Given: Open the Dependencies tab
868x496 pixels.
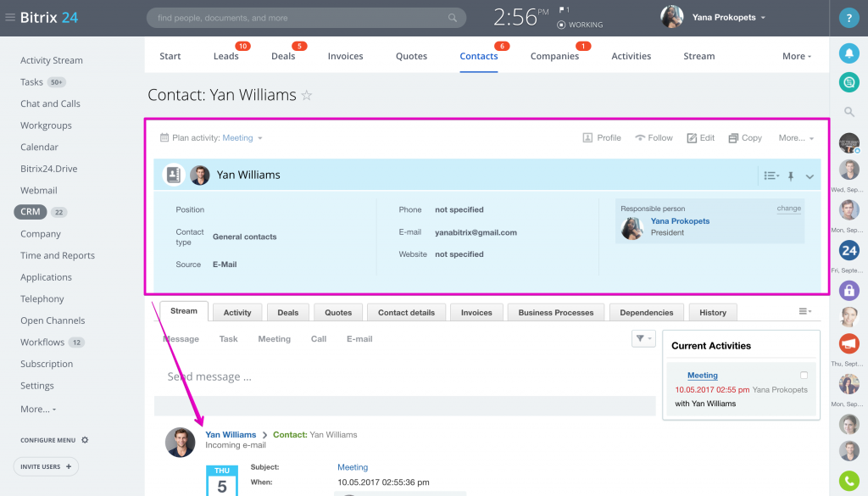Looking at the screenshot, I should 646,312.
